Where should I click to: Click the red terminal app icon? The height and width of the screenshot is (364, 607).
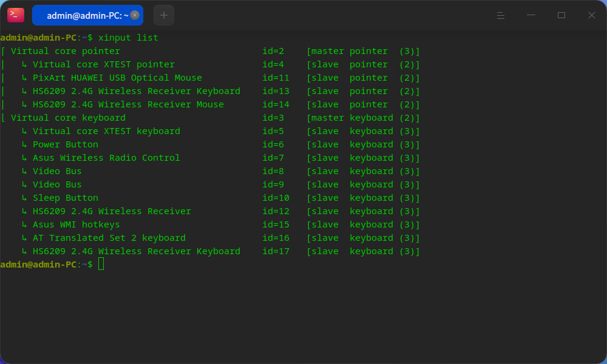[16, 15]
